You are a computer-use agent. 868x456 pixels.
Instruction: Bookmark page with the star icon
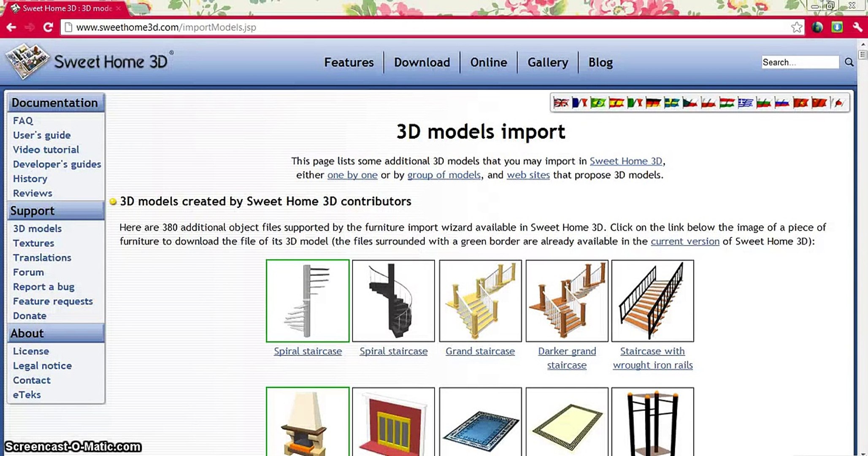click(796, 27)
